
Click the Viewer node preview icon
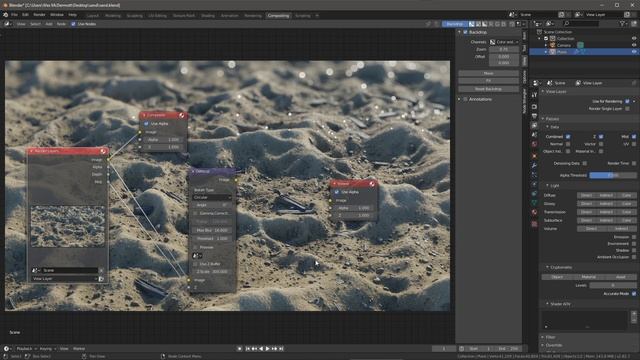(372, 184)
